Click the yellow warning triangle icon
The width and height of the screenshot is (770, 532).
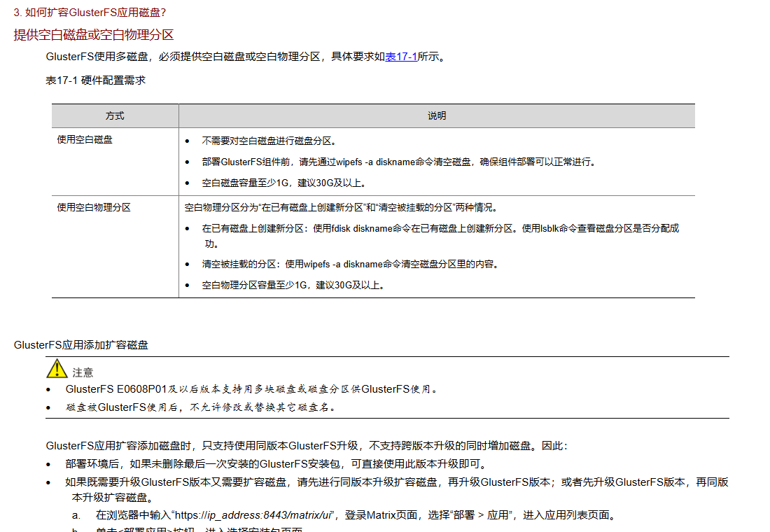point(57,368)
